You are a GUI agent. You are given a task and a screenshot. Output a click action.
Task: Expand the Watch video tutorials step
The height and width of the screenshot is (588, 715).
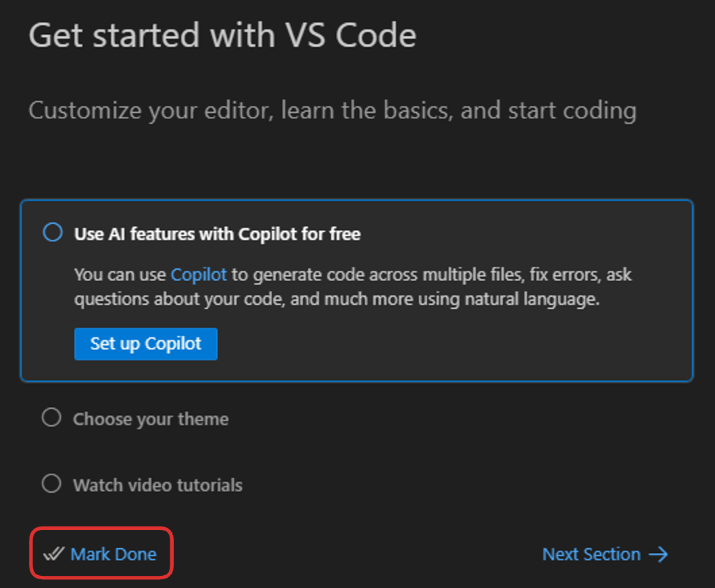click(x=157, y=485)
